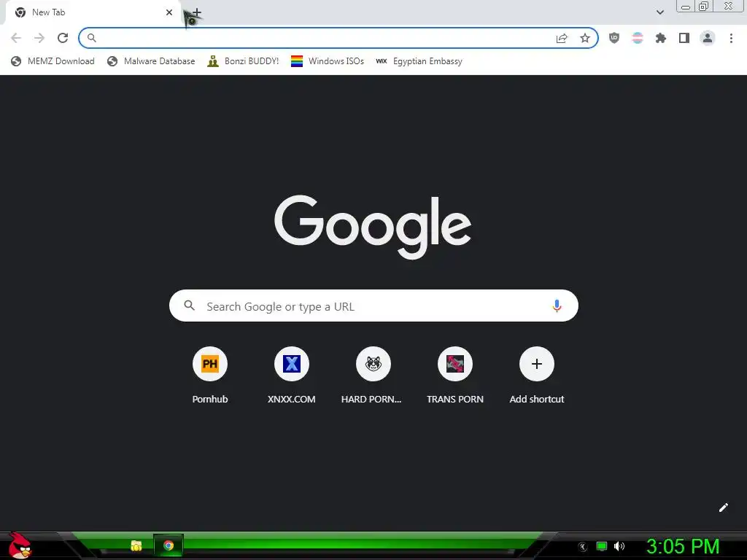Share this page via the share icon
Viewport: 747px width, 560px height.
click(x=562, y=38)
